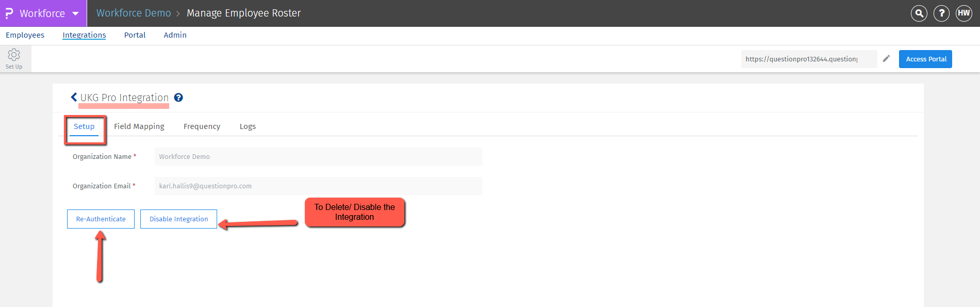Click the Access Portal button

pos(925,59)
